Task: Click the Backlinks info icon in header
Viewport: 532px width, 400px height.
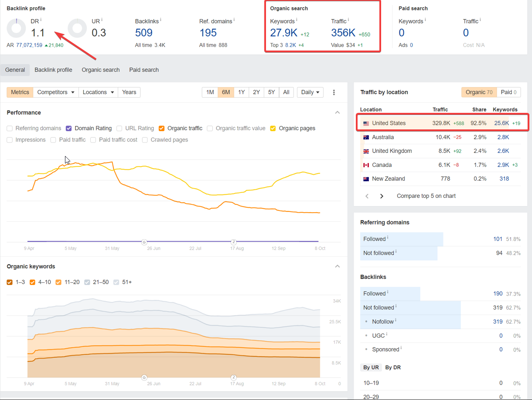Action: (160, 20)
